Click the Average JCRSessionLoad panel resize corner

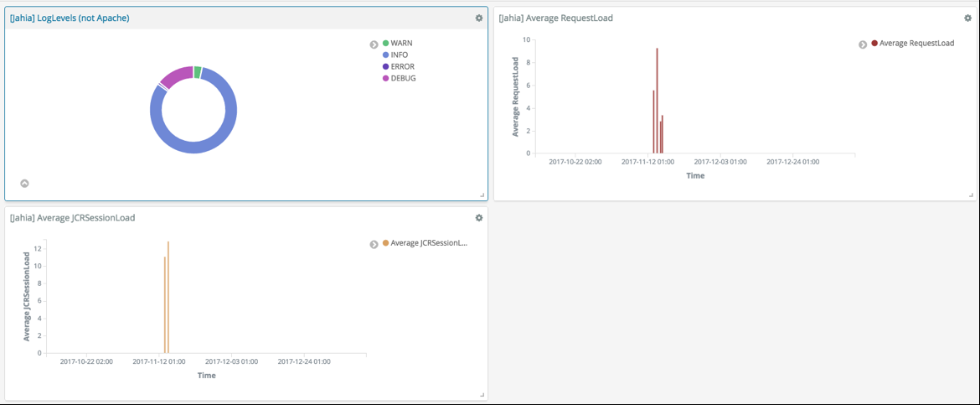pyautogui.click(x=482, y=394)
